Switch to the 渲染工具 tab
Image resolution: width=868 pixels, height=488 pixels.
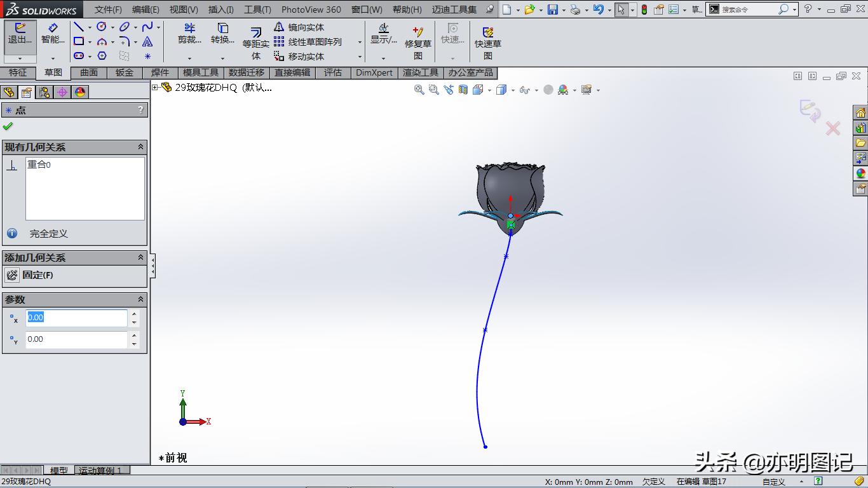click(x=421, y=72)
